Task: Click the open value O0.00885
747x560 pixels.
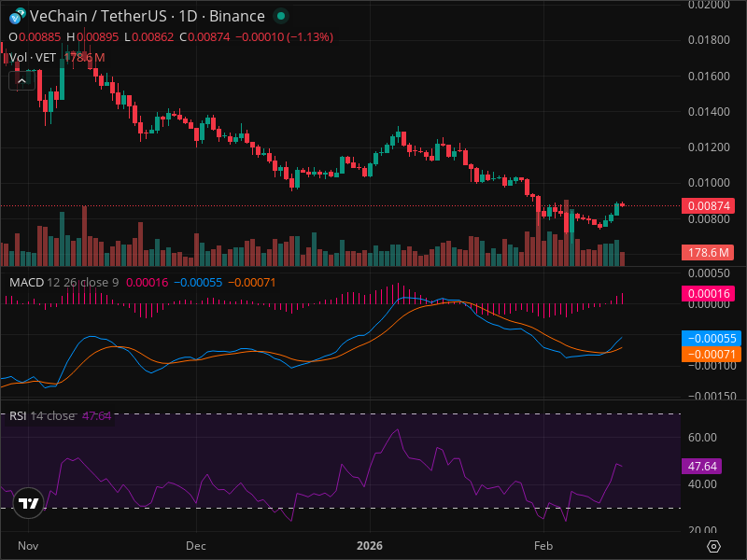Action: pyautogui.click(x=35, y=37)
